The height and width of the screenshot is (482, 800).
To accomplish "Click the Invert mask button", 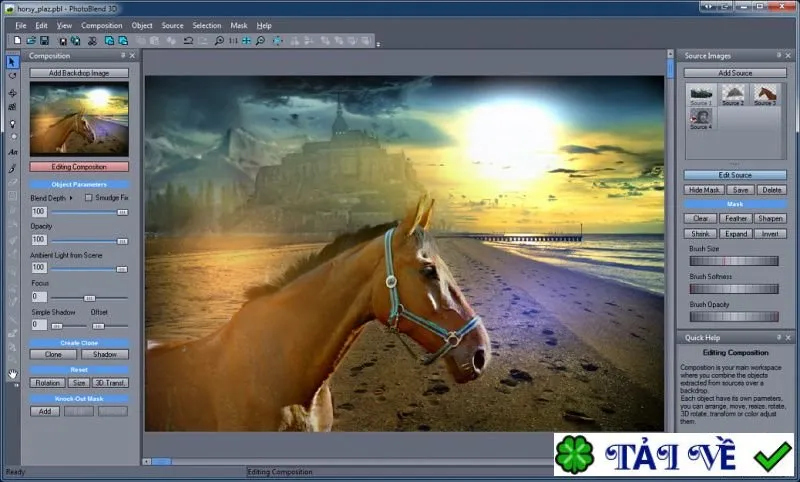I will [x=770, y=234].
